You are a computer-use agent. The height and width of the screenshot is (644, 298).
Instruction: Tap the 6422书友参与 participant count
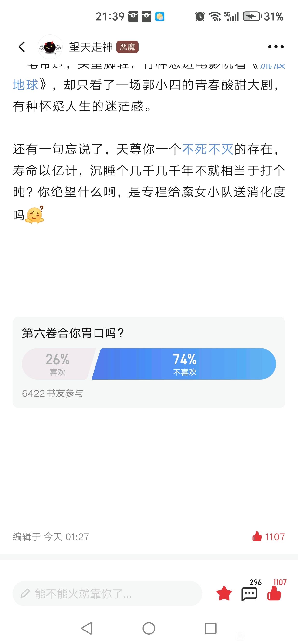click(x=53, y=393)
